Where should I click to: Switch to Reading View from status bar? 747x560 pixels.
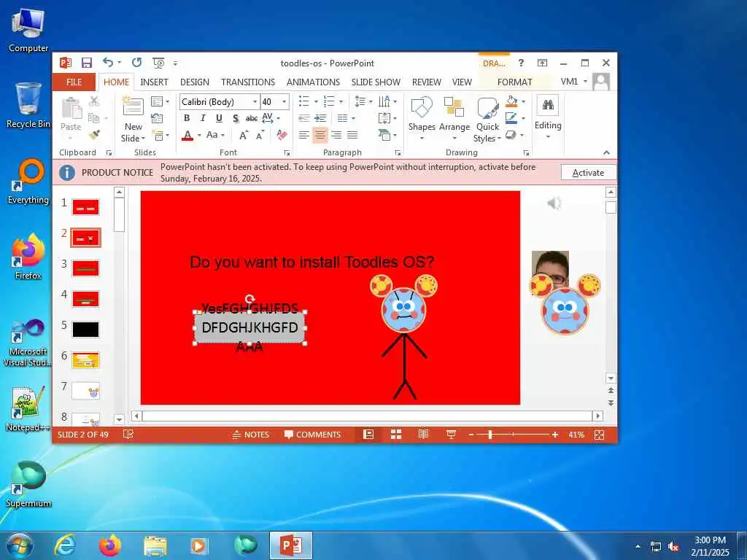423,435
